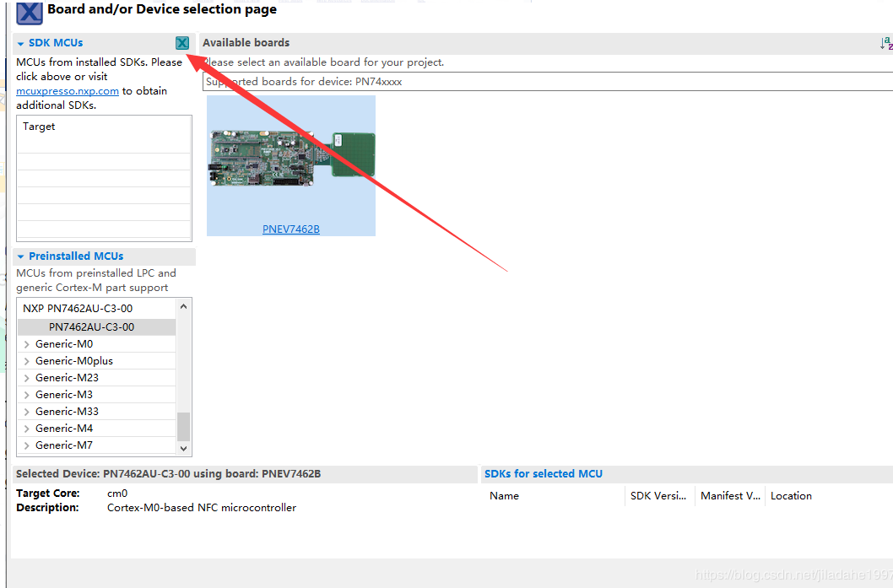Image resolution: width=893 pixels, height=588 pixels.
Task: Select Generic-M7 in the MCU list
Action: click(64, 445)
